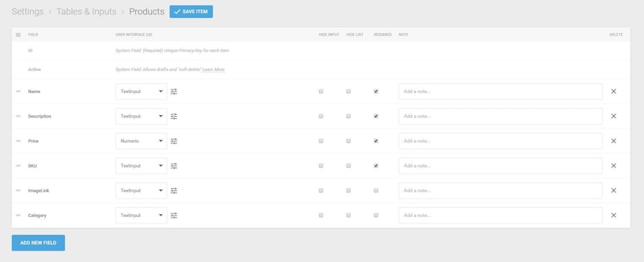Toggle Hide List for the ImageLink field

point(348,190)
